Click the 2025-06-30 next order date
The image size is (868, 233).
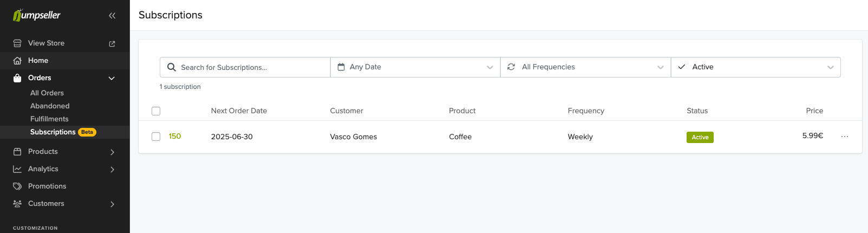[x=232, y=137]
